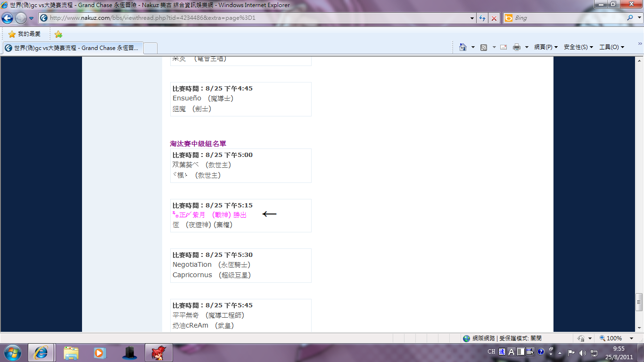Open the Action Center flag icon

tap(571, 353)
